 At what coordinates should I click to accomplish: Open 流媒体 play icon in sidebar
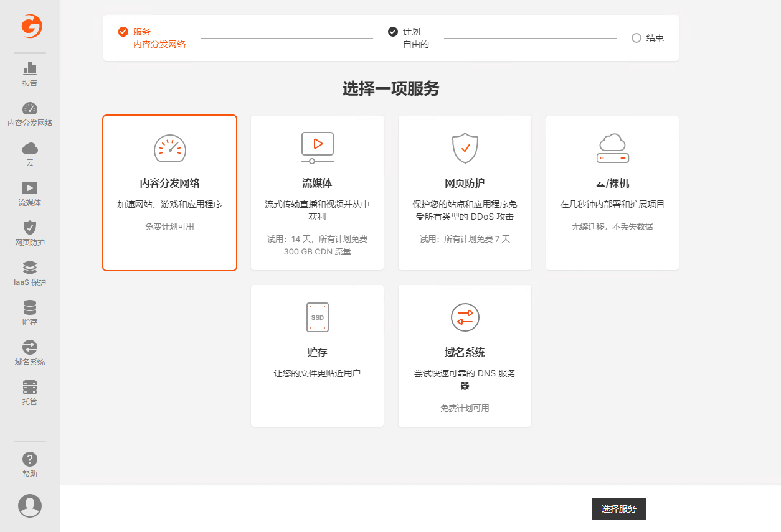pyautogui.click(x=30, y=188)
